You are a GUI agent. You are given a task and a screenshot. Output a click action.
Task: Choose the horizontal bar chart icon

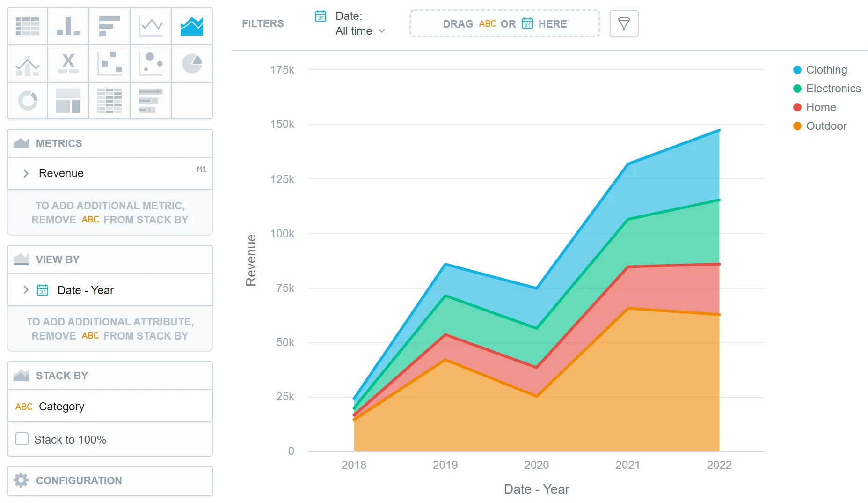[109, 26]
